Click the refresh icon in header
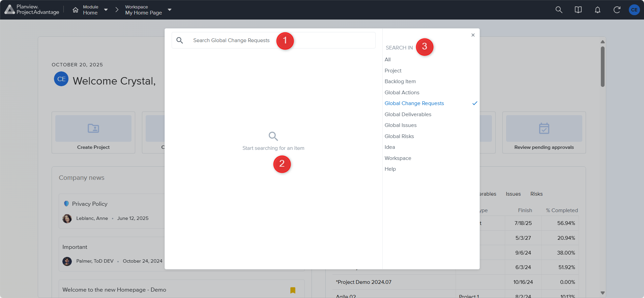The image size is (644, 298). pyautogui.click(x=616, y=10)
